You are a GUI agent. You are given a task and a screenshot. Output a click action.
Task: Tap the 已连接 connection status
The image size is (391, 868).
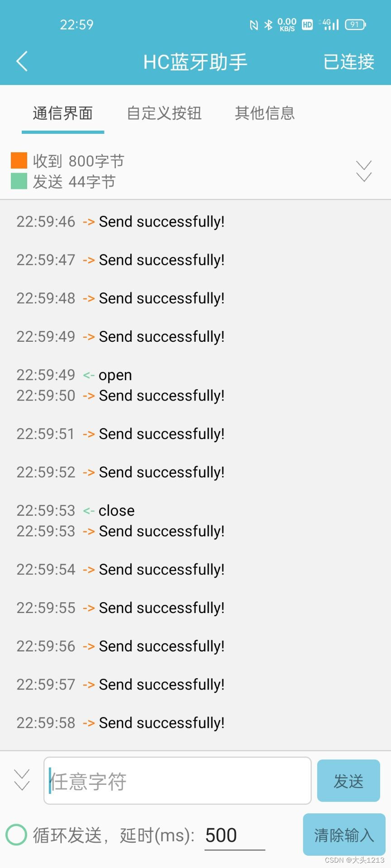[x=348, y=62]
